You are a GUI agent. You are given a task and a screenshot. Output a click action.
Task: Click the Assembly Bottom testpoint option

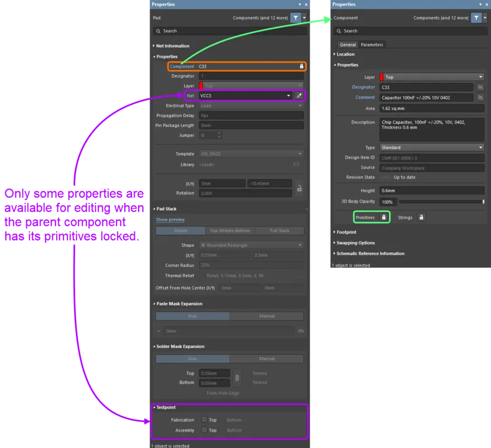point(234,430)
